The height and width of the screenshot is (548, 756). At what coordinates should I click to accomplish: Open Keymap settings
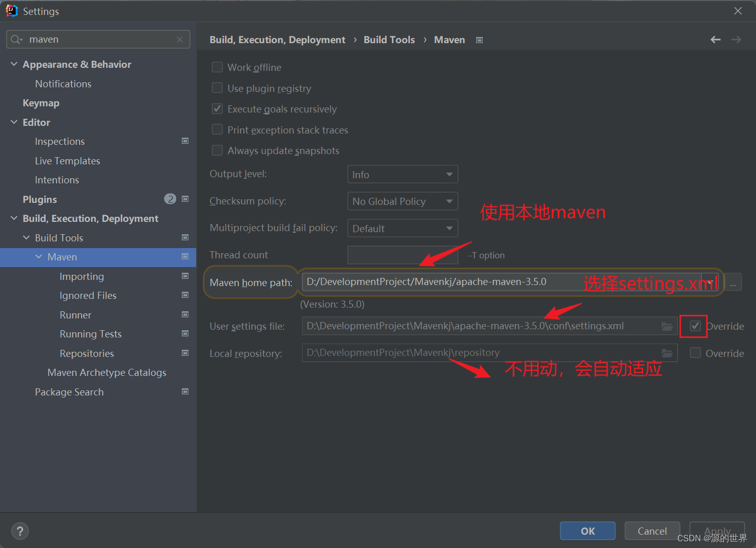41,103
